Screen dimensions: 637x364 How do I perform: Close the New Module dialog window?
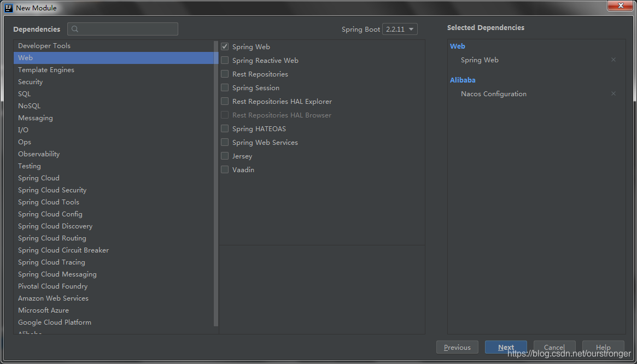[x=621, y=5]
